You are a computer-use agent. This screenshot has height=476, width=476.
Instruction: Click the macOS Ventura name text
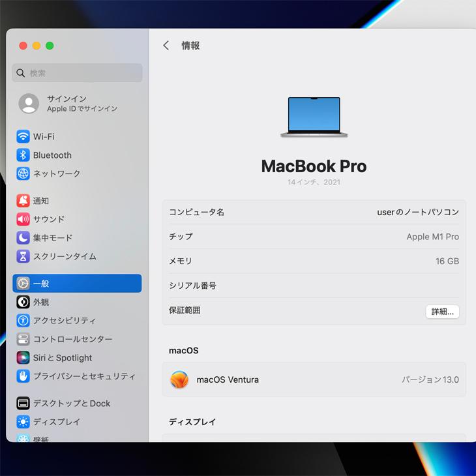[x=228, y=379]
